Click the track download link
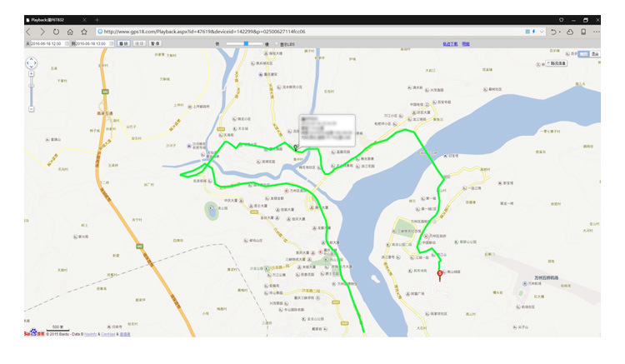625x364 pixels. pos(450,44)
